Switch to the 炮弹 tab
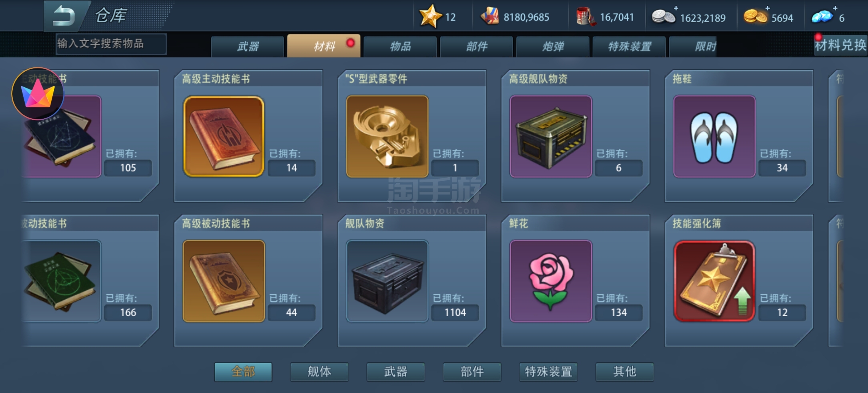The image size is (868, 393). (x=553, y=47)
